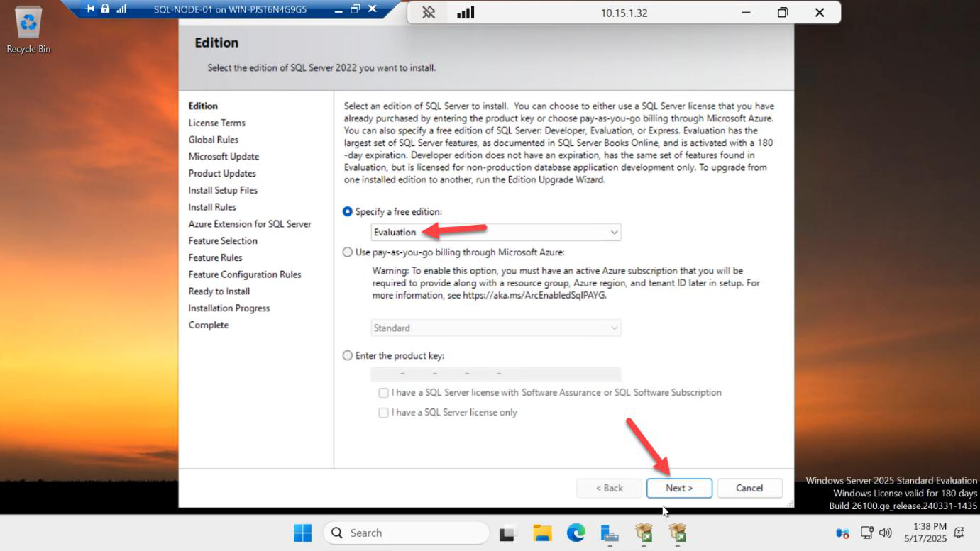Click Feature Rules in the sidebar

(215, 257)
